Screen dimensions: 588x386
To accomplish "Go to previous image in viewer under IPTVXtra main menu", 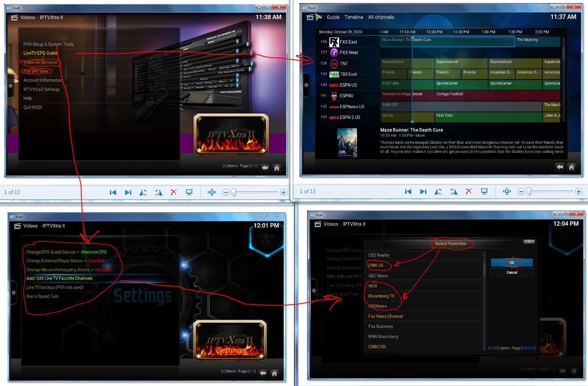I will coord(113,192).
